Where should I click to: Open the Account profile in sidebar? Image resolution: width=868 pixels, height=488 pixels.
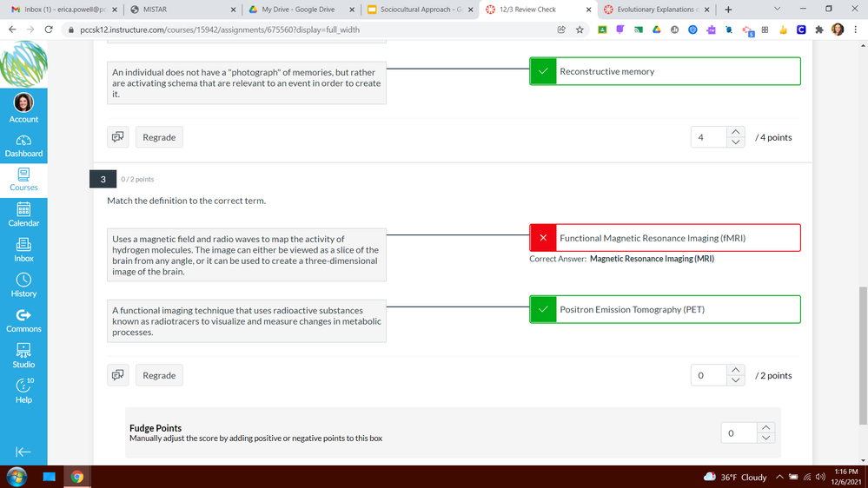click(x=23, y=108)
